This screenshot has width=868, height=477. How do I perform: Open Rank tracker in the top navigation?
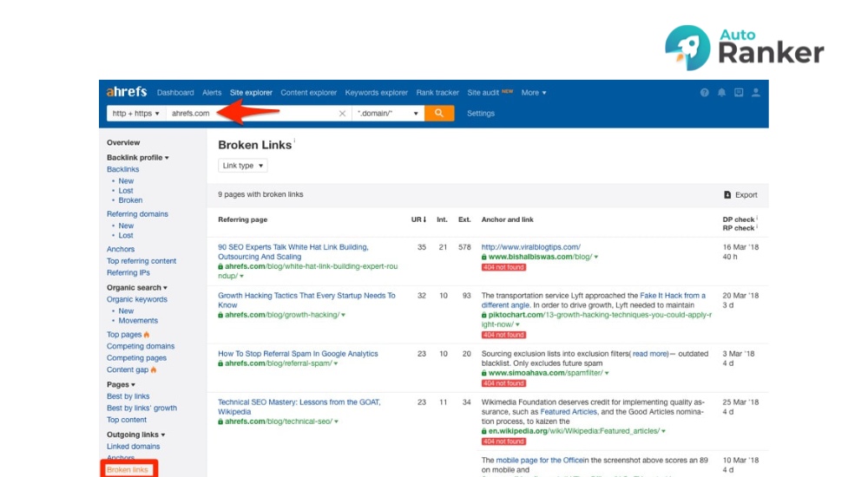[437, 93]
